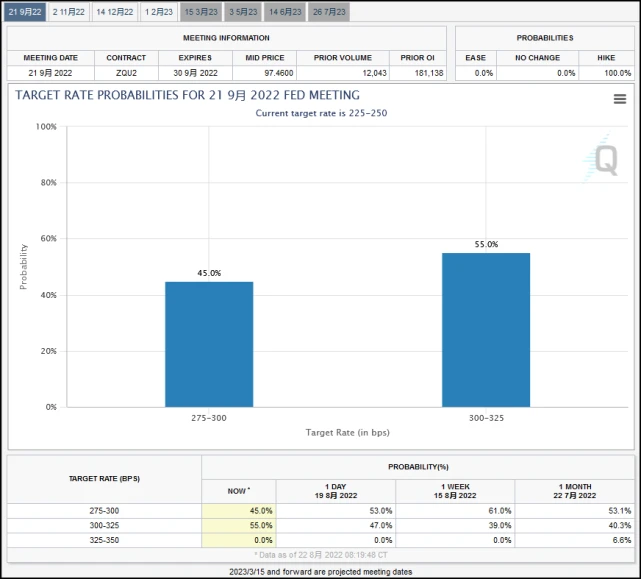Select the 15 3月23 projected meeting tab
Viewport: 641px width, 579px height.
pos(201,12)
